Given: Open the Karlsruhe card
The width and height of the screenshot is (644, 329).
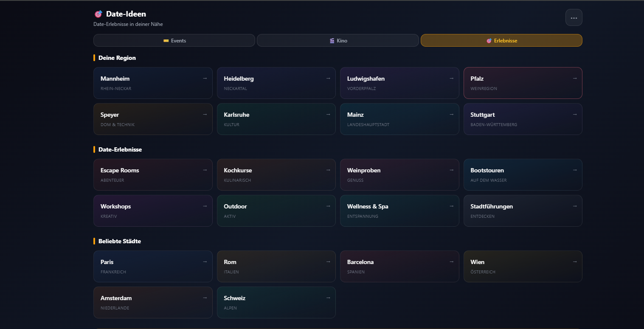Looking at the screenshot, I should pos(276,119).
